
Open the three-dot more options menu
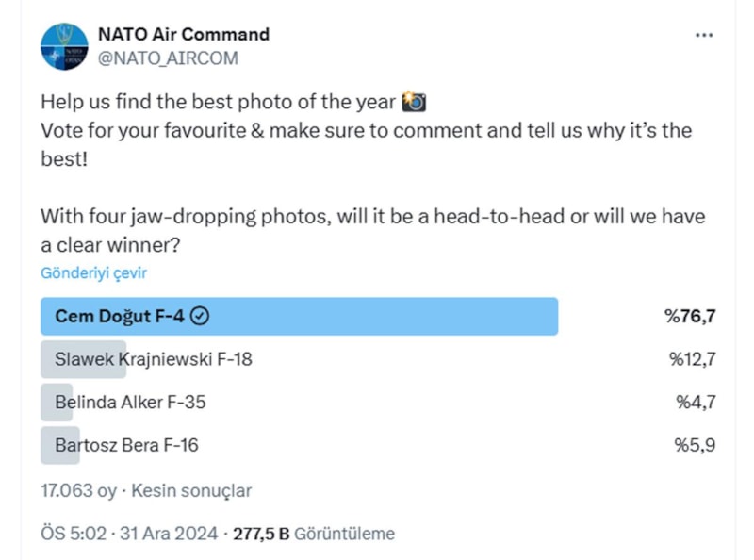tap(704, 35)
